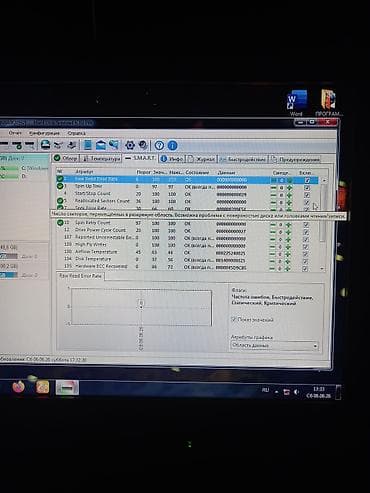
Task: Sort by the Атрибут column header
Action: click(84, 172)
